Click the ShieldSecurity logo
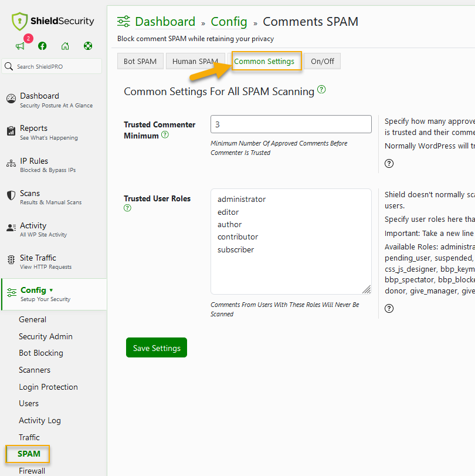Screen dimensions: 475x476 [x=53, y=21]
